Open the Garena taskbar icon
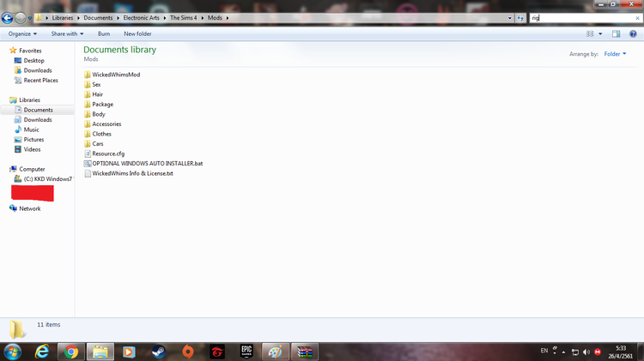 [x=217, y=352]
